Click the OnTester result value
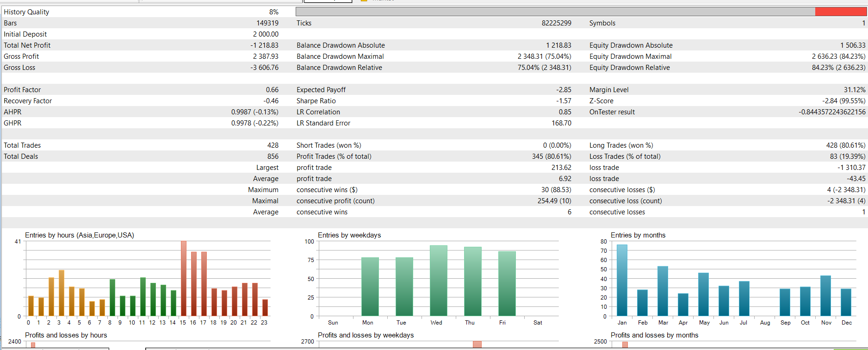 [x=832, y=112]
